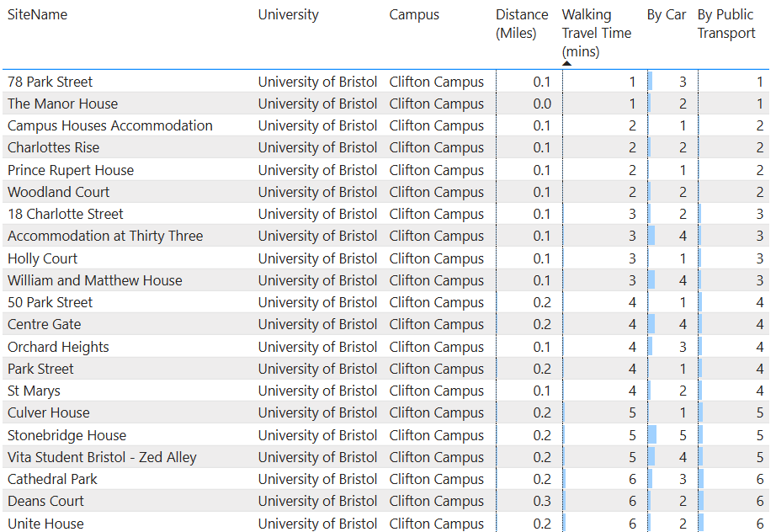Click By Car value 4 for Centre Gate
This screenshot has height=532, width=776.
click(683, 324)
